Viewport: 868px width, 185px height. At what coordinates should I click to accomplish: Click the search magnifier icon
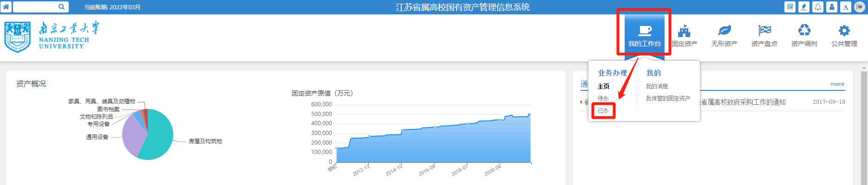click(x=61, y=7)
